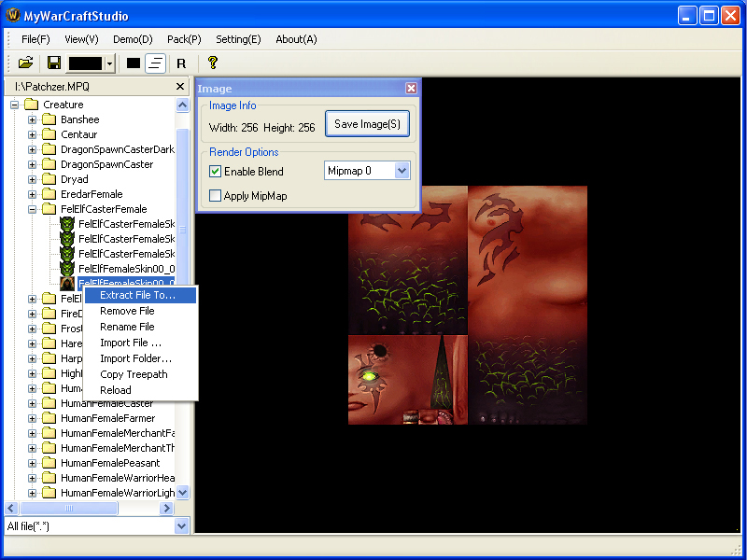747x560 pixels.
Task: Click the horizontal scrollbar thumb
Action: pyautogui.click(x=68, y=508)
